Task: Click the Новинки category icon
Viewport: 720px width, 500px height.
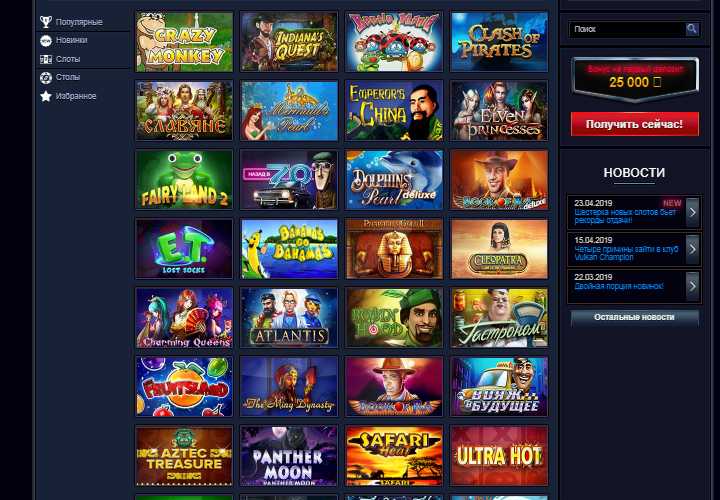Action: click(x=45, y=40)
